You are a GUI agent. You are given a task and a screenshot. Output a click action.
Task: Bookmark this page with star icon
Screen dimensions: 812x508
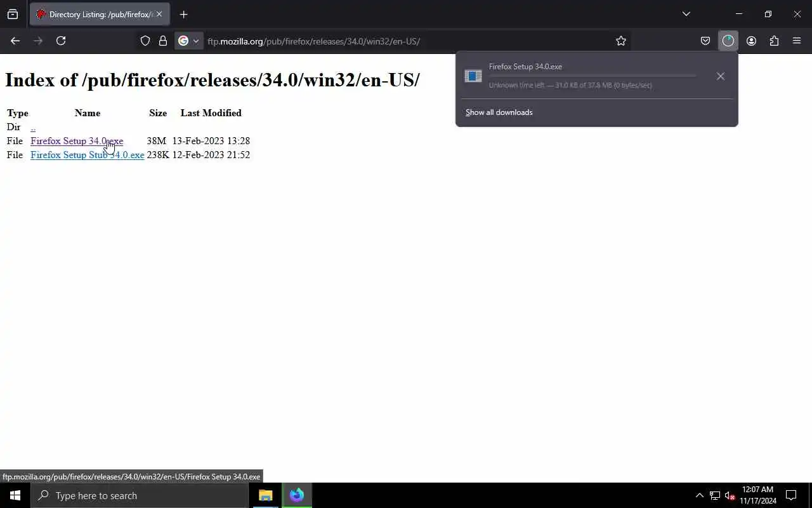[x=621, y=41]
